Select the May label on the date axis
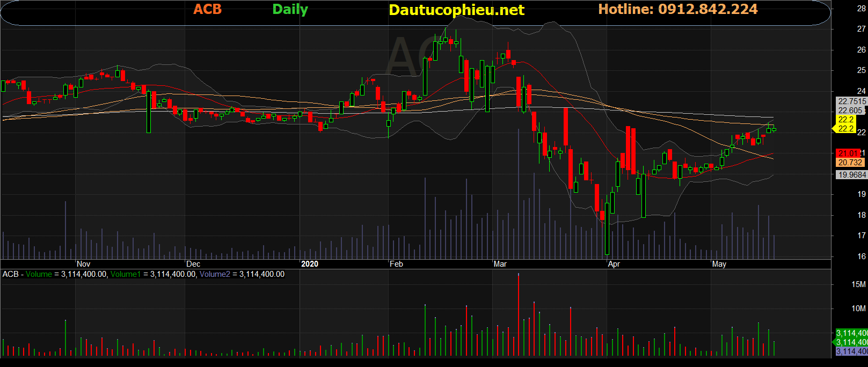This screenshot has height=367, width=868. (x=719, y=264)
